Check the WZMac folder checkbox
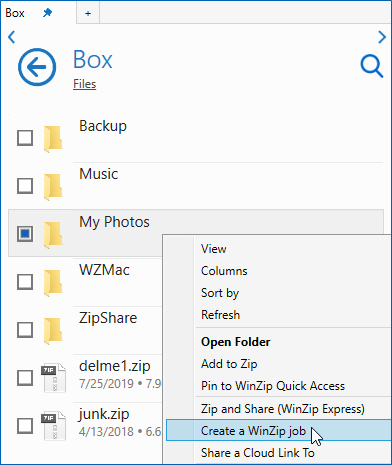Image resolution: width=392 pixels, height=465 pixels. 25,282
